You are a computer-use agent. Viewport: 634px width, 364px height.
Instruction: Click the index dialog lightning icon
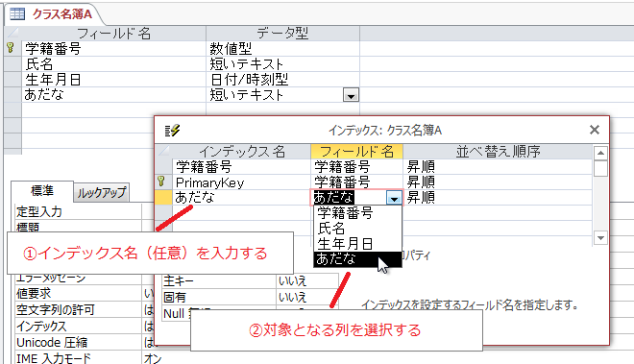tap(172, 131)
